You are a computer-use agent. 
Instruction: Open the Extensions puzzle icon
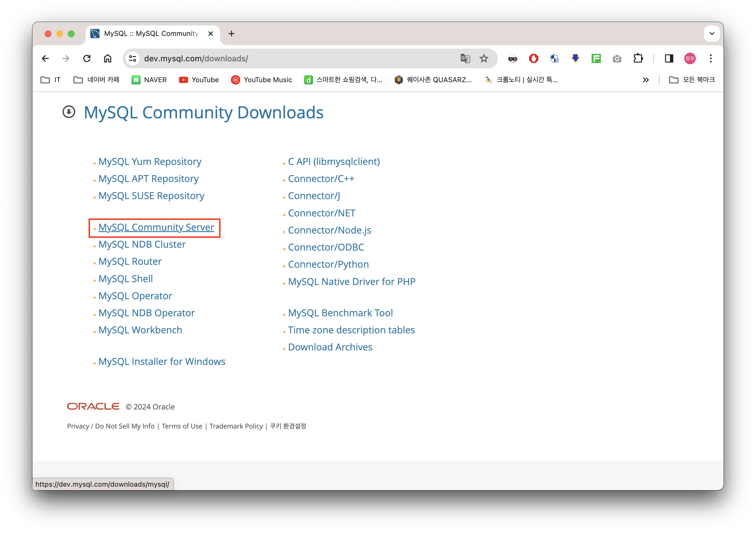click(x=638, y=59)
